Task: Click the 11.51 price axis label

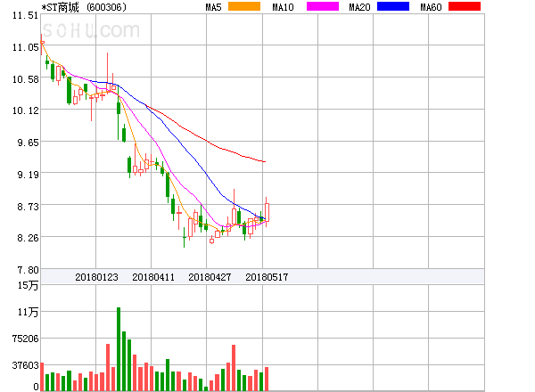Action: pyautogui.click(x=25, y=15)
